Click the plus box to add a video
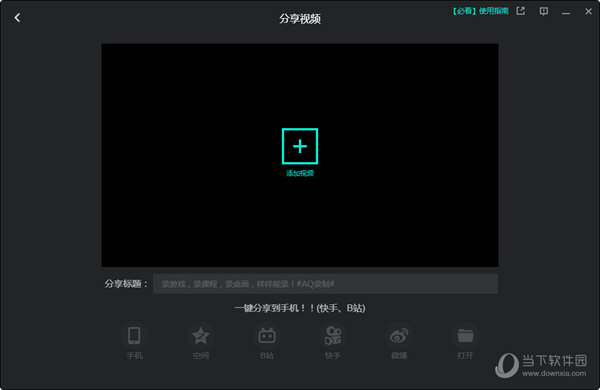Image resolution: width=600 pixels, height=390 pixels. pyautogui.click(x=300, y=146)
